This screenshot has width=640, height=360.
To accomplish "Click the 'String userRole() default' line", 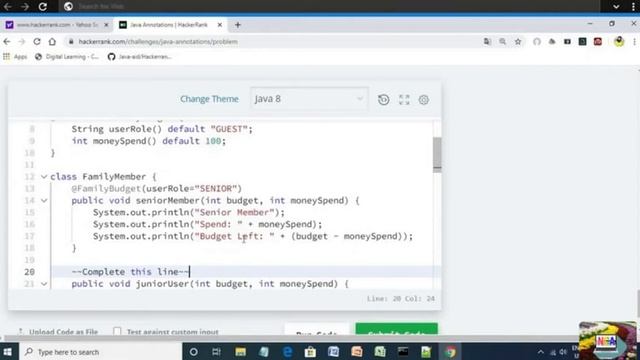I will point(162,129).
